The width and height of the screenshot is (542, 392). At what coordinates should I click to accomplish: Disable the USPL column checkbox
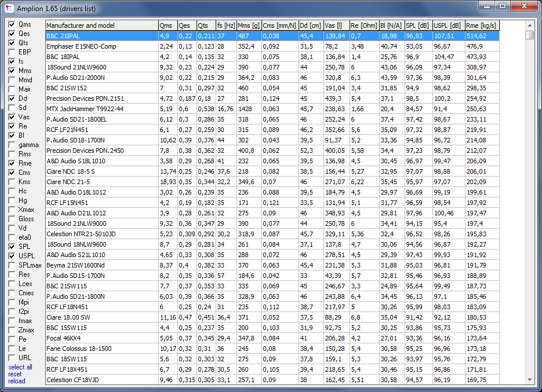coord(12,256)
